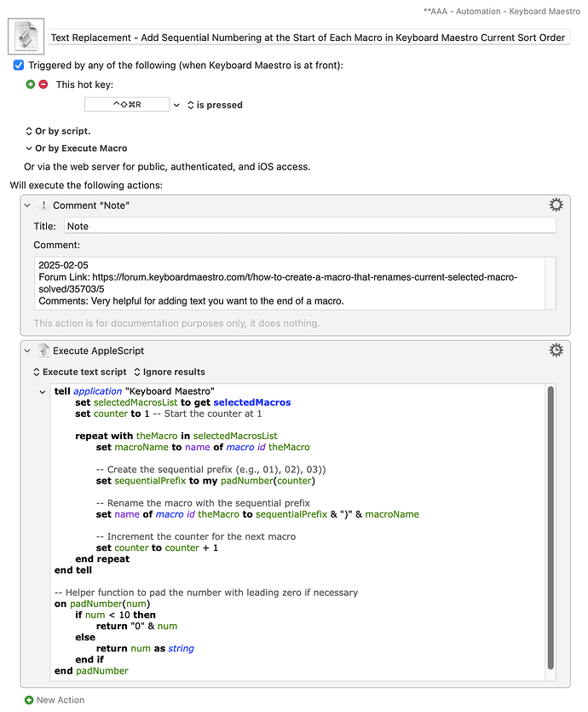This screenshot has height=712, width=588.
Task: Add a new trigger with green plus
Action: tap(31, 84)
